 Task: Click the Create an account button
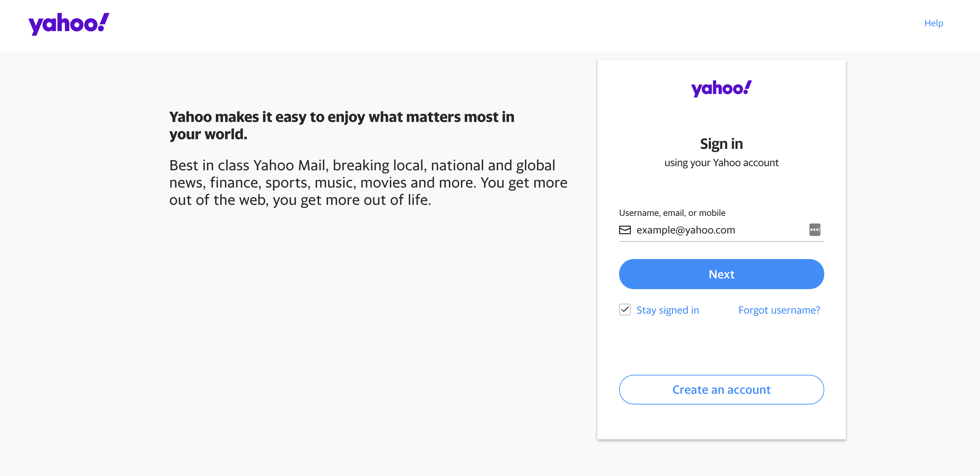click(x=721, y=390)
